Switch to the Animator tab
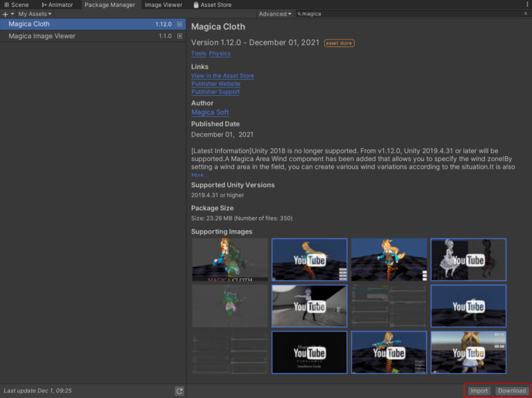532x398 pixels. tap(57, 5)
